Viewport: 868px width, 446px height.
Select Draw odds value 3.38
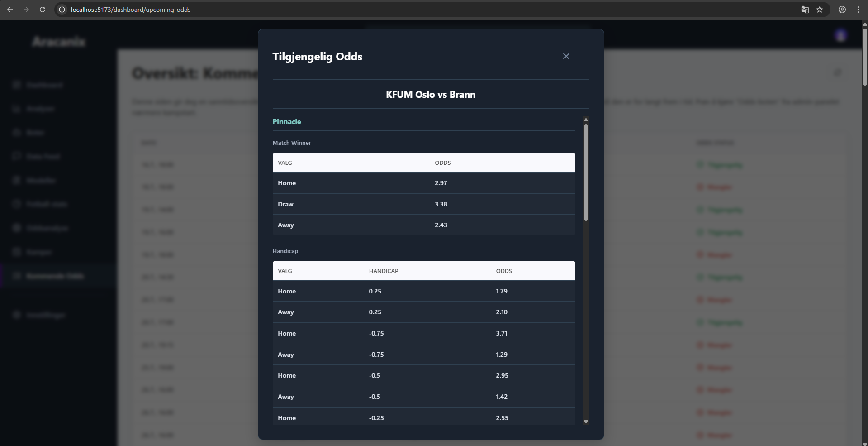point(441,204)
